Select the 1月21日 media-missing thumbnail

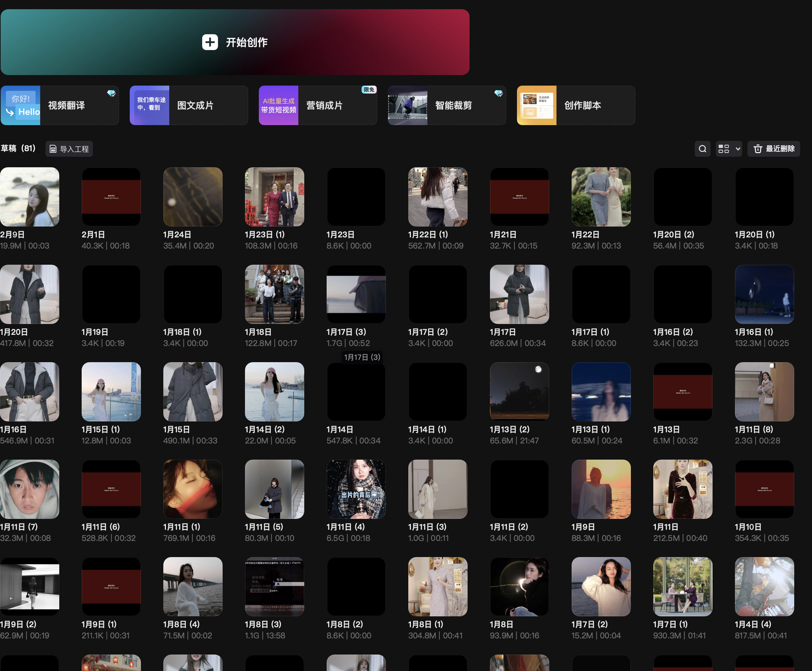519,197
